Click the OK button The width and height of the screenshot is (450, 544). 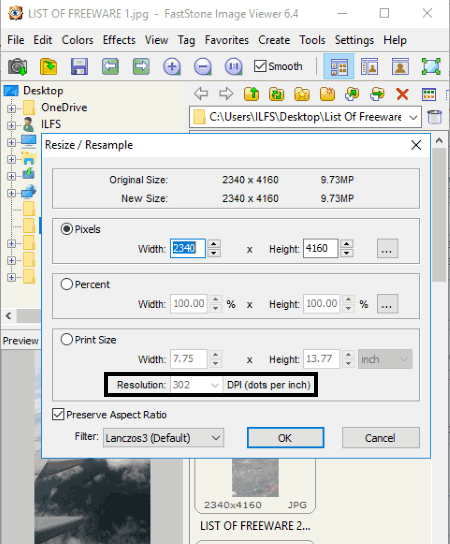tap(285, 438)
